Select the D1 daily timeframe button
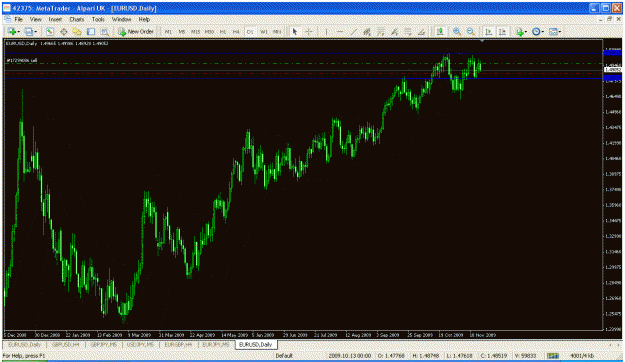The height and width of the screenshot is (362, 625). tap(250, 31)
